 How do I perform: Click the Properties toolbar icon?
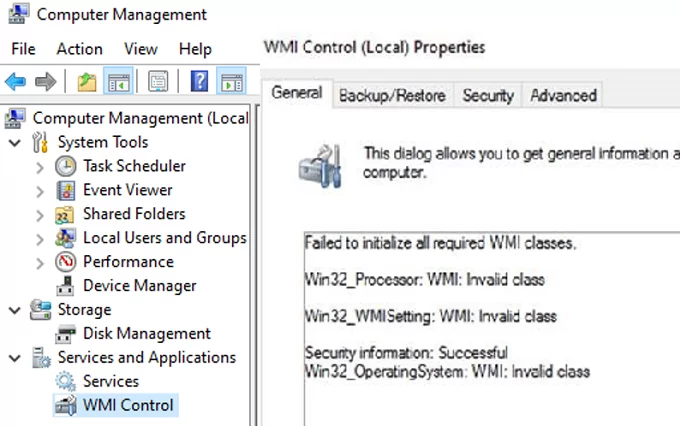click(x=157, y=81)
